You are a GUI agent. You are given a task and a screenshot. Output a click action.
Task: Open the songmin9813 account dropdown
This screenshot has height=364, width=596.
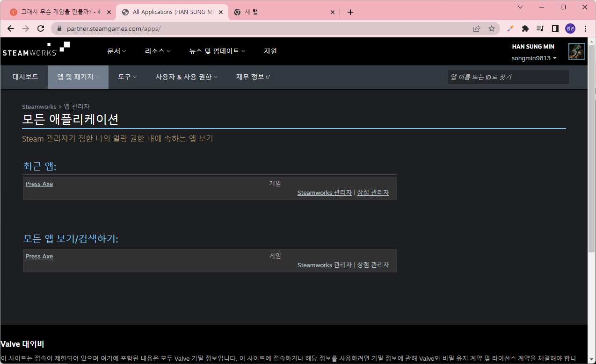534,58
